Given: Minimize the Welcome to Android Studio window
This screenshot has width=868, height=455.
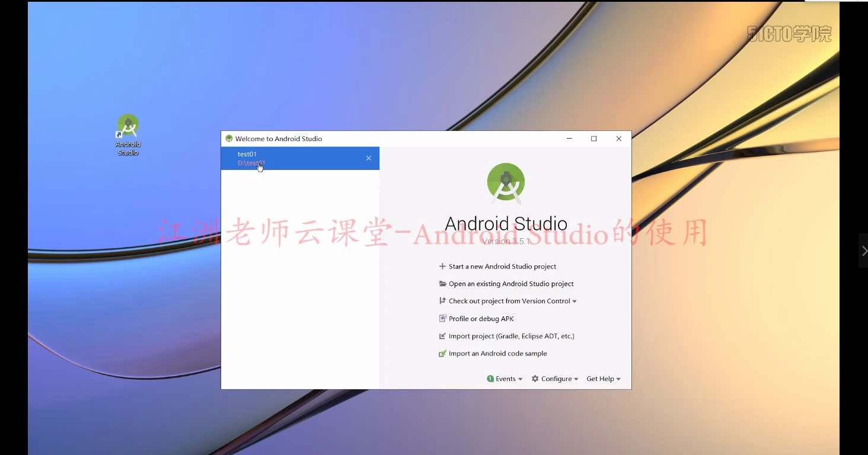Looking at the screenshot, I should (569, 139).
